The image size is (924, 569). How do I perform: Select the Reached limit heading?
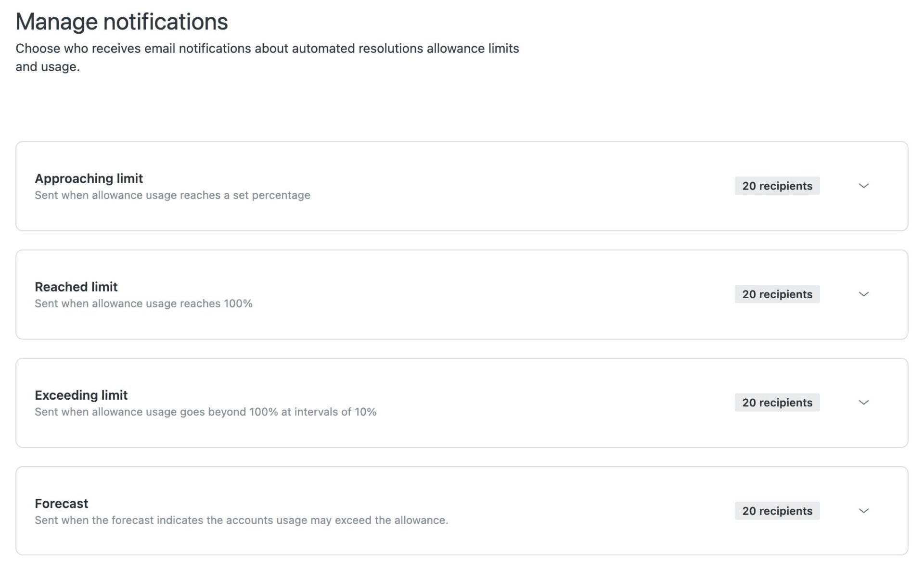coord(76,287)
